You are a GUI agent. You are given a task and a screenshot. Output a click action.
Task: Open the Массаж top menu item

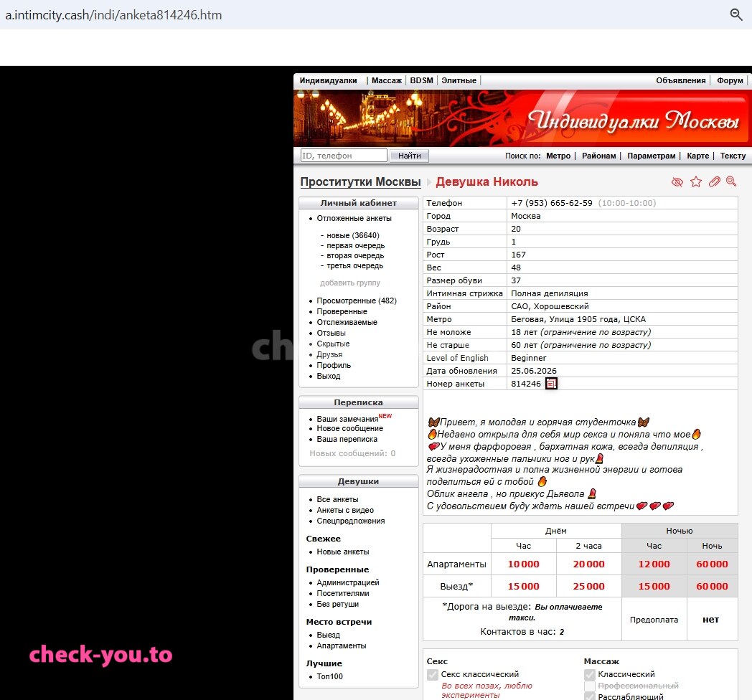pos(387,80)
